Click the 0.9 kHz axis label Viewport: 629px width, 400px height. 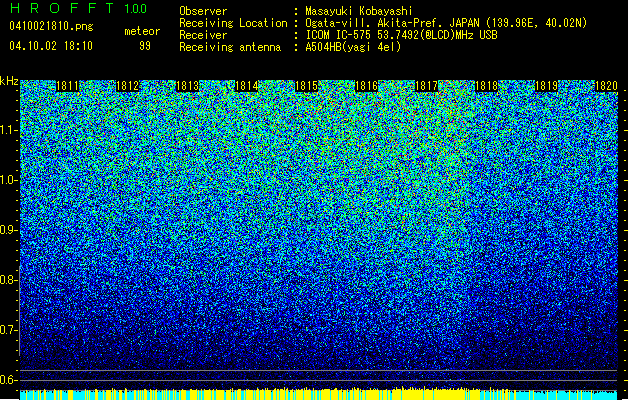9,230
